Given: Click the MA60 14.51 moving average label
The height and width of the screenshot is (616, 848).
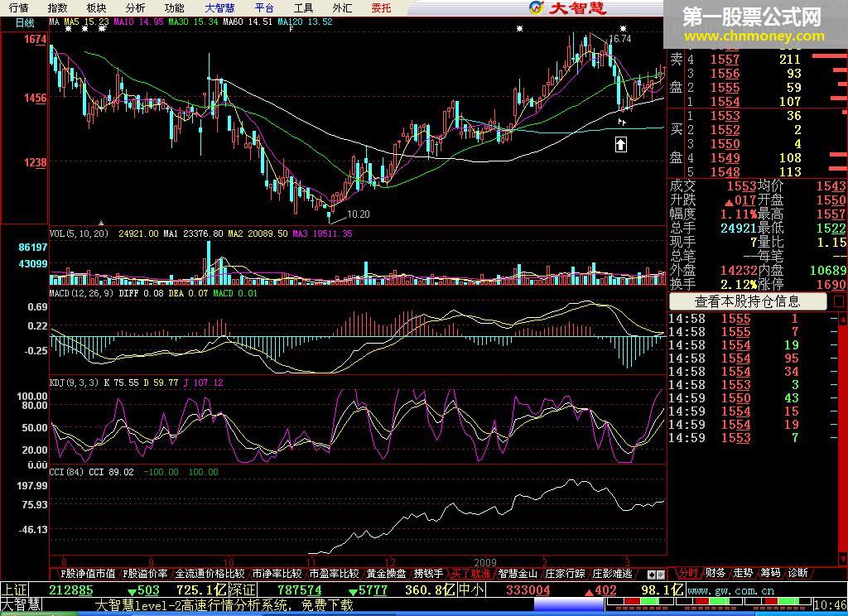Looking at the screenshot, I should coord(248,22).
